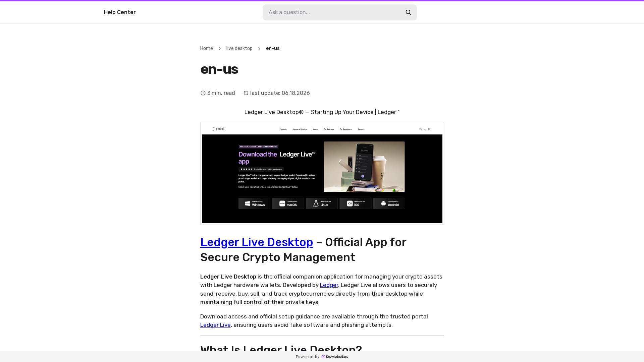Click 'Ledger Live Desktop® — Starting Up Your Device' caption

322,112
